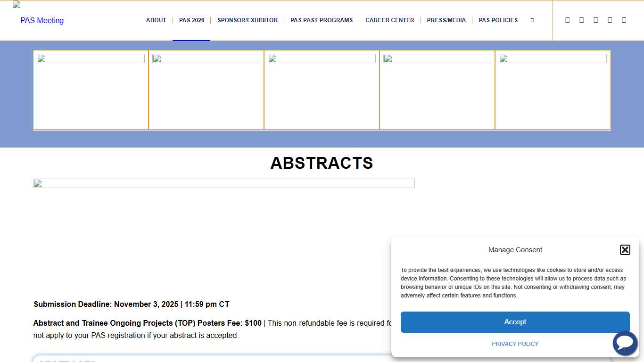Screen dimensions: 644x362
Task: Click the image below the ABSTRACTS heading
Action: pyautogui.click(x=224, y=183)
